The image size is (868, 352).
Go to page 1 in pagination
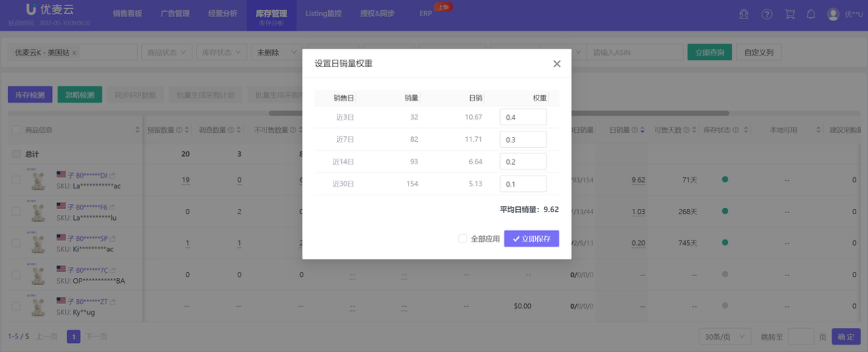73,336
